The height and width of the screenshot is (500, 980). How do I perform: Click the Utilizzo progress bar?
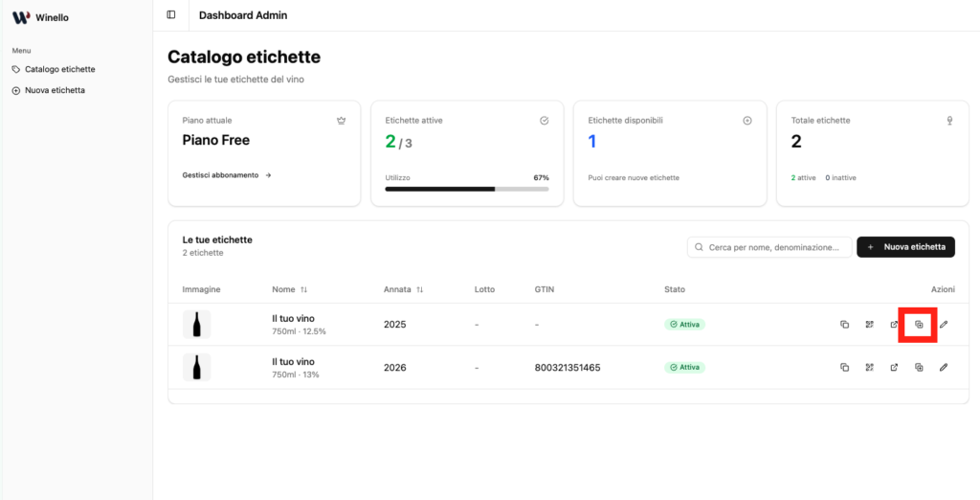click(466, 189)
